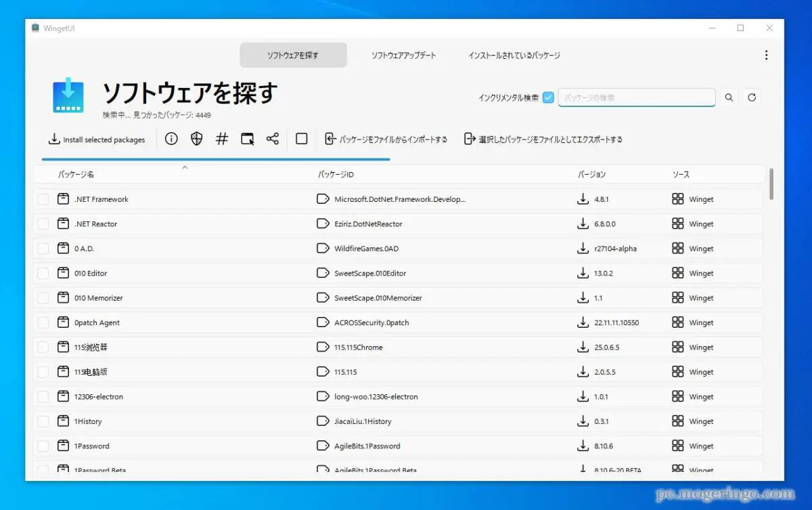
Task: Click Winget text in 0patch Agent row
Action: (701, 322)
